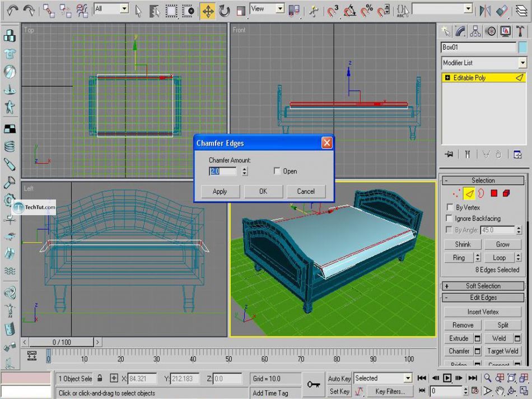
Task: Check the Open box in Chamfer Edges
Action: click(x=277, y=171)
